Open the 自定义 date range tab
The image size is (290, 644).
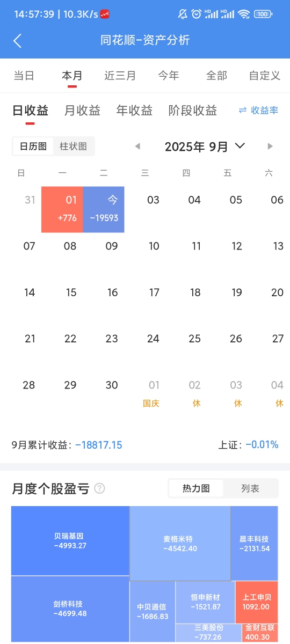[x=265, y=75]
